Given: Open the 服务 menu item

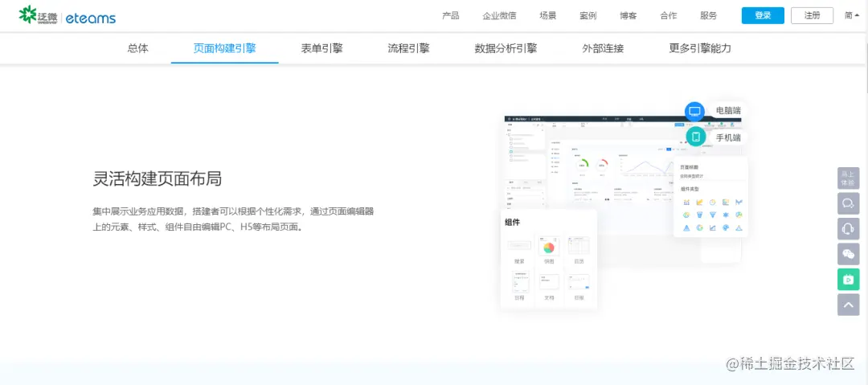Looking at the screenshot, I should tap(709, 15).
